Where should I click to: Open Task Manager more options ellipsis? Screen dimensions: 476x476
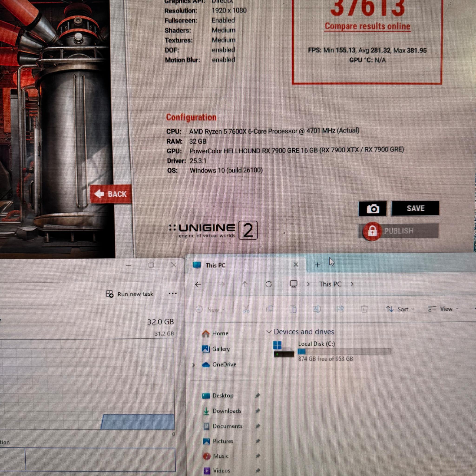172,294
